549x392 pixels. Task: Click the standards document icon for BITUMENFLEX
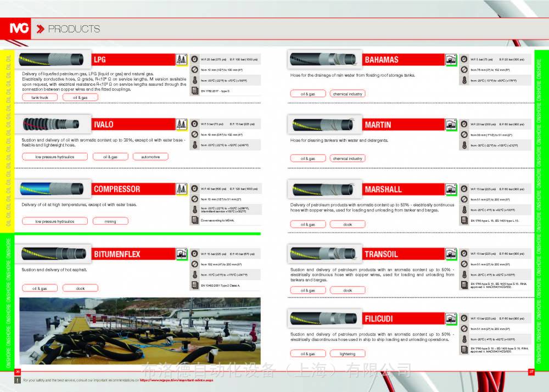pyautogui.click(x=194, y=285)
